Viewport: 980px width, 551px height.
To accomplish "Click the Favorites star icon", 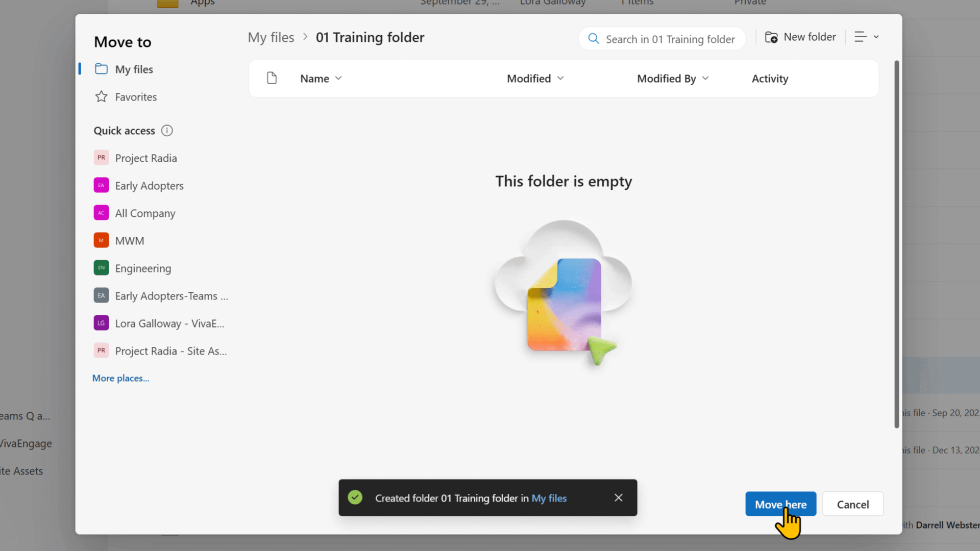I will point(101,97).
